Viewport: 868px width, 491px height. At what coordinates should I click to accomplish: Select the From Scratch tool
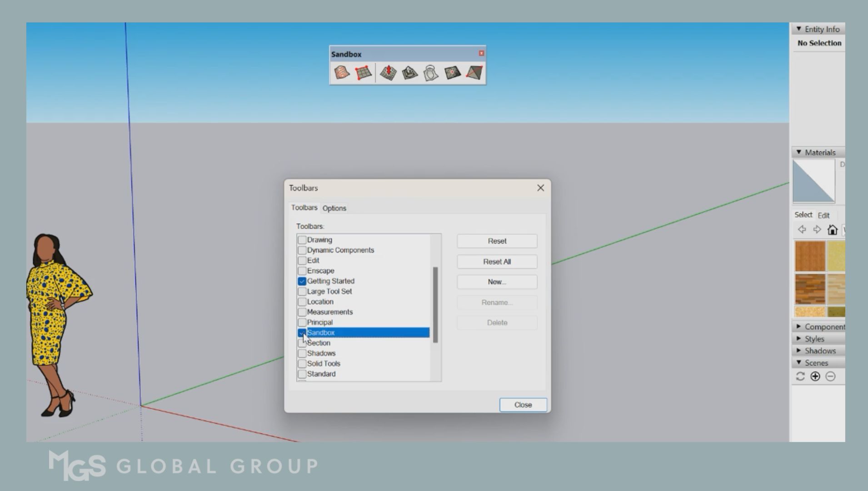364,73
